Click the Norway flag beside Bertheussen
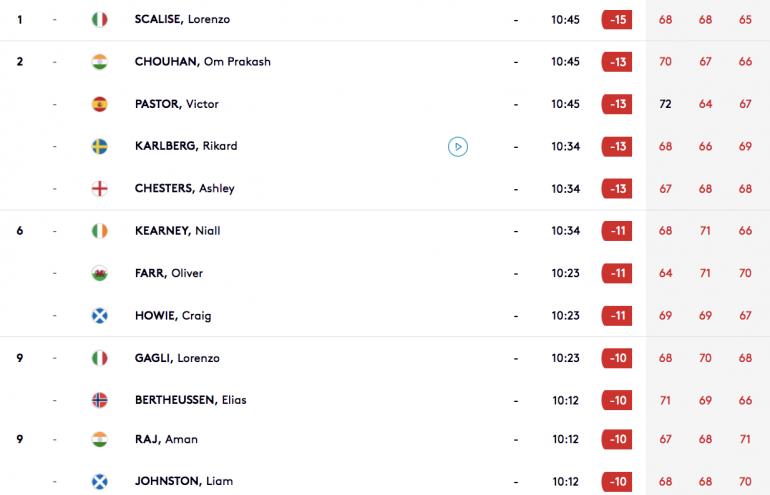The width and height of the screenshot is (770, 495). click(x=100, y=400)
